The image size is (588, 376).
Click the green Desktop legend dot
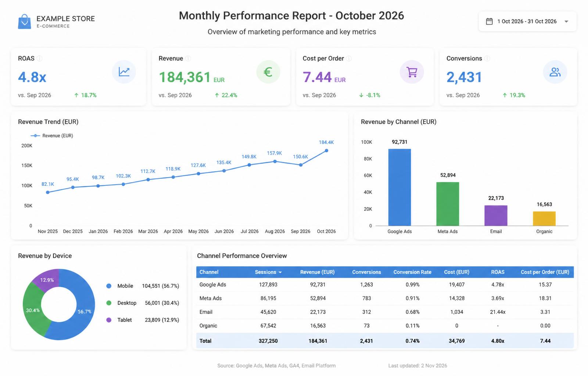tap(109, 303)
